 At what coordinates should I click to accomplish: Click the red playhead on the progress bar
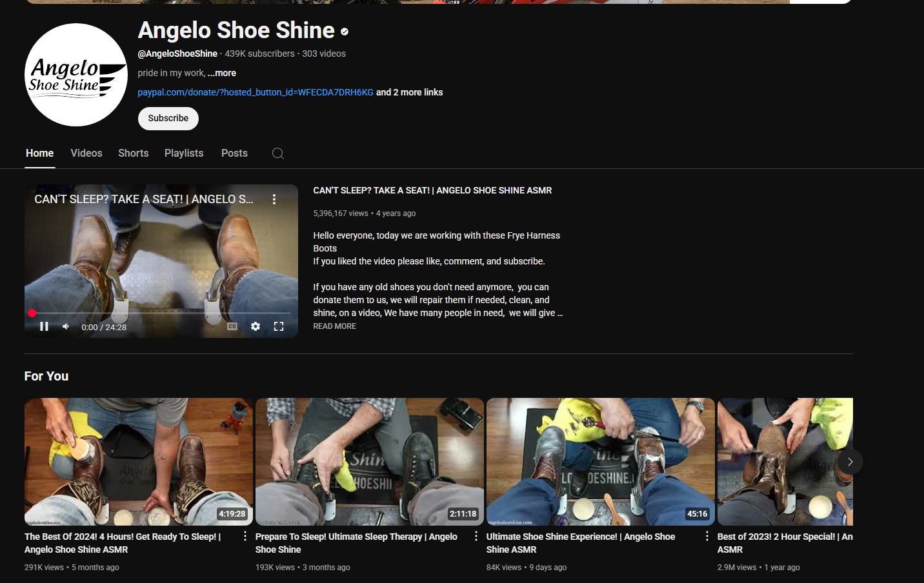click(32, 313)
